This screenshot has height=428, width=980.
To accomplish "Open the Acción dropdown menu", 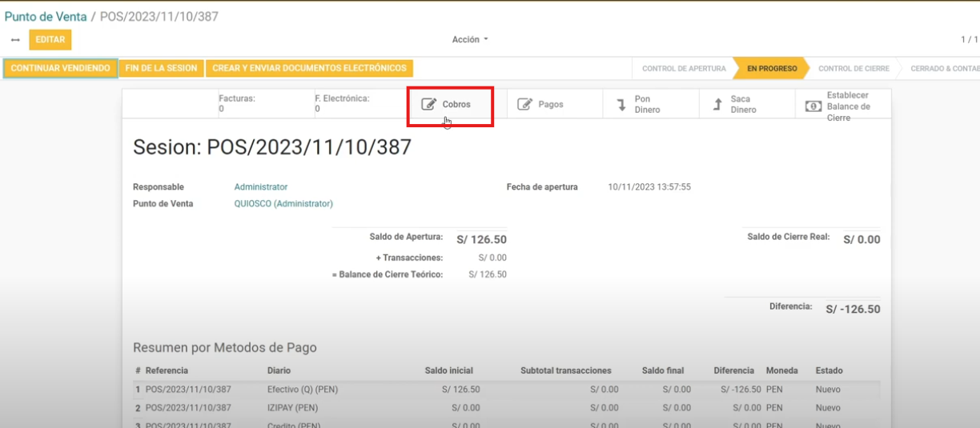I will [x=469, y=39].
